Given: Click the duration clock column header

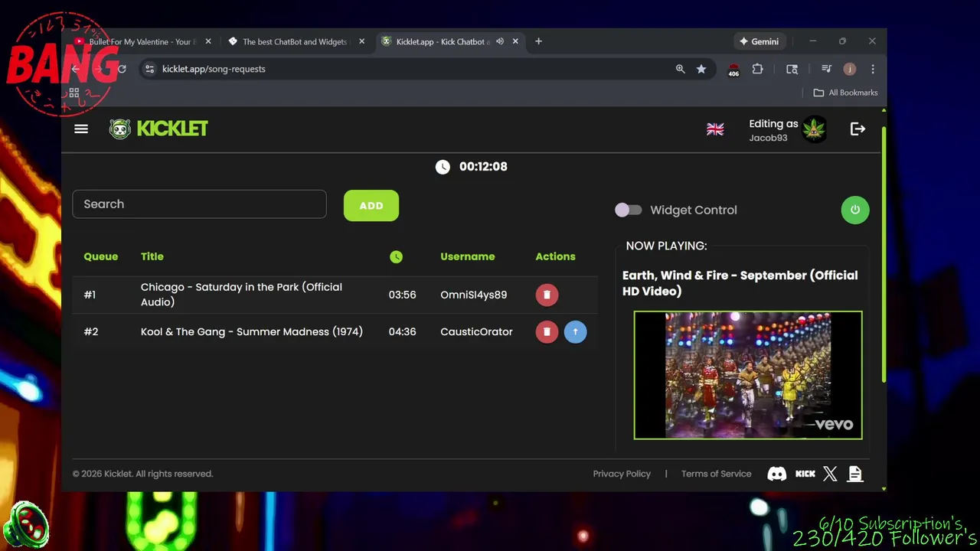Looking at the screenshot, I should point(396,257).
